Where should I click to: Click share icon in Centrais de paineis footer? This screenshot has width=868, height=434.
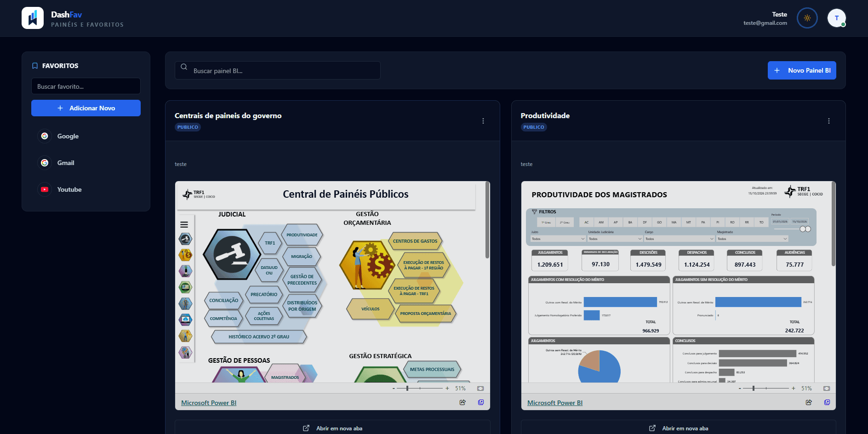[x=463, y=402]
